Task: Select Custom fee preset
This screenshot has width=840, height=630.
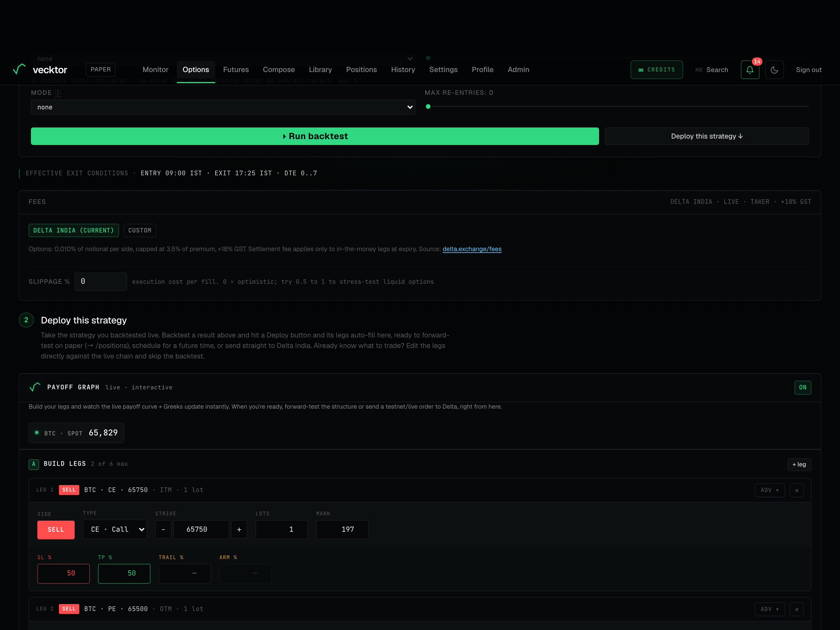Action: click(x=140, y=230)
